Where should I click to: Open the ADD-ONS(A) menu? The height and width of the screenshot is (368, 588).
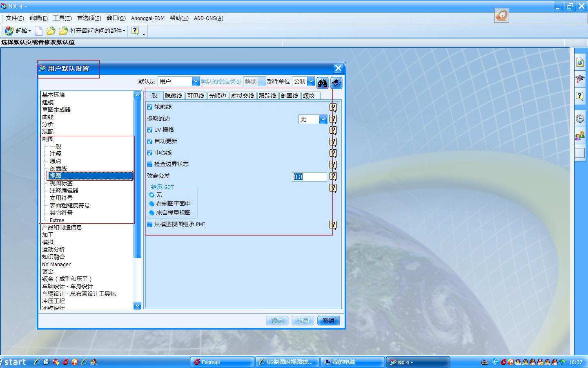tap(208, 18)
